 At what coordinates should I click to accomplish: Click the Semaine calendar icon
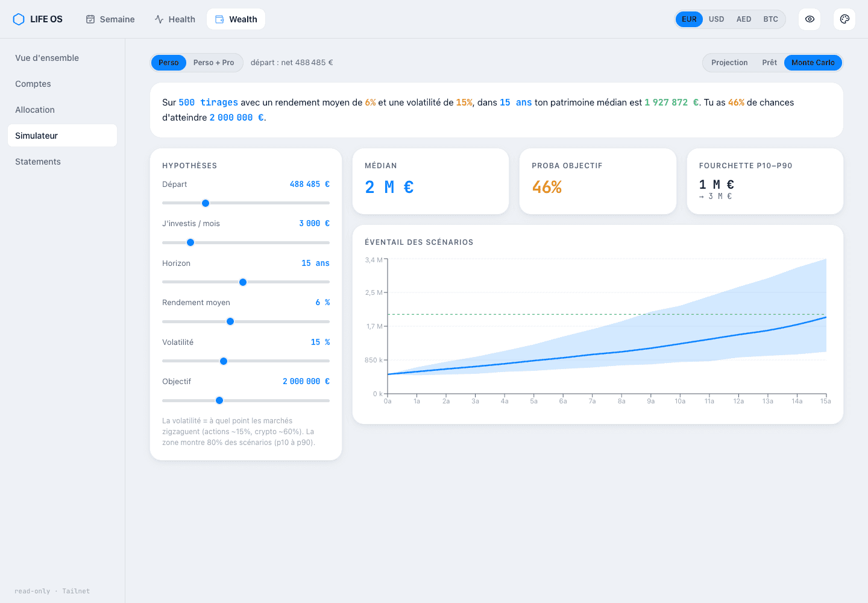pyautogui.click(x=90, y=19)
